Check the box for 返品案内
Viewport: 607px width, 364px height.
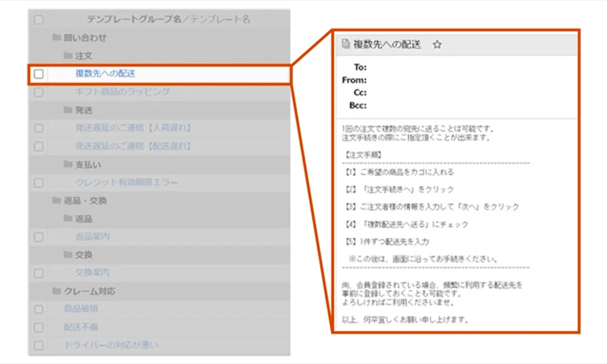pyautogui.click(x=39, y=237)
